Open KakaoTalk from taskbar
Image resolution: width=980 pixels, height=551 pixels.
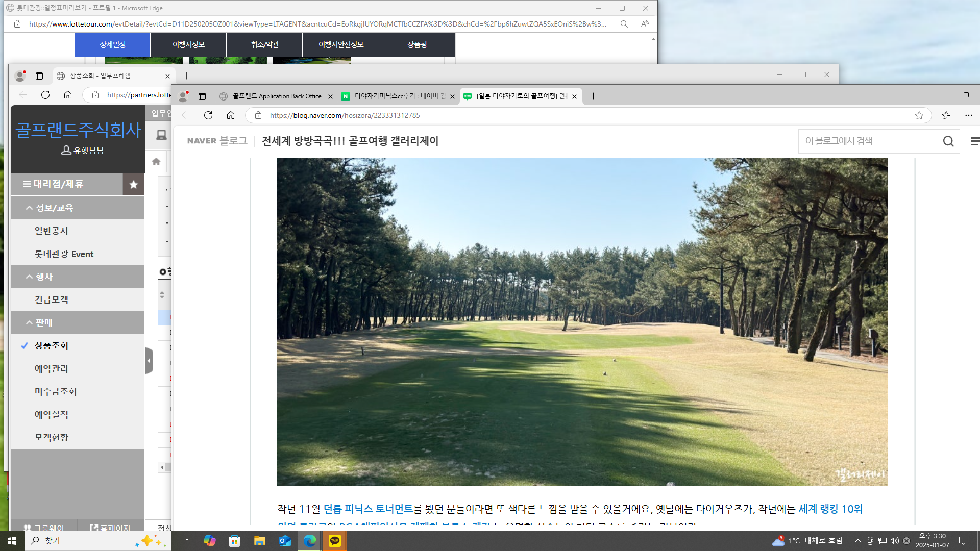tap(335, 541)
